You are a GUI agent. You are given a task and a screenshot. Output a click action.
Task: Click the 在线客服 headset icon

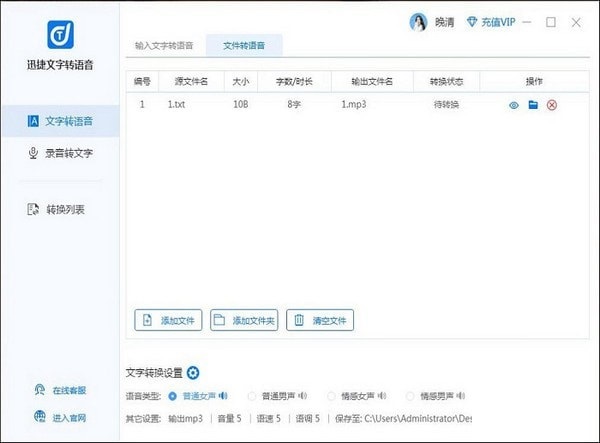pyautogui.click(x=40, y=390)
